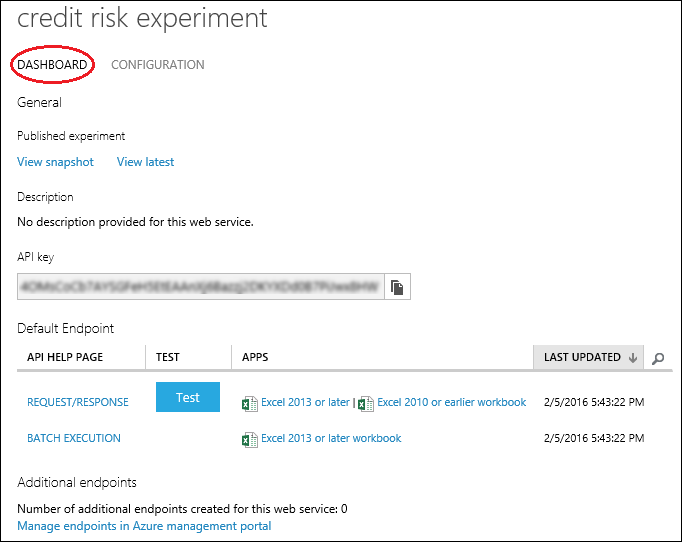Screen dimensions: 682x542
Task: Click the search magnifier icon in the endpoint table
Action: [x=658, y=358]
